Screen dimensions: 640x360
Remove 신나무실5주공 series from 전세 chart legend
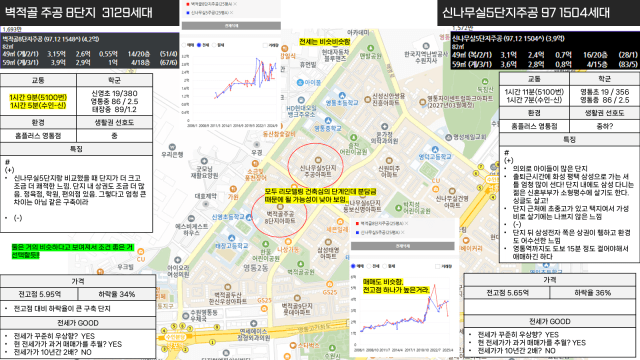[232, 13]
